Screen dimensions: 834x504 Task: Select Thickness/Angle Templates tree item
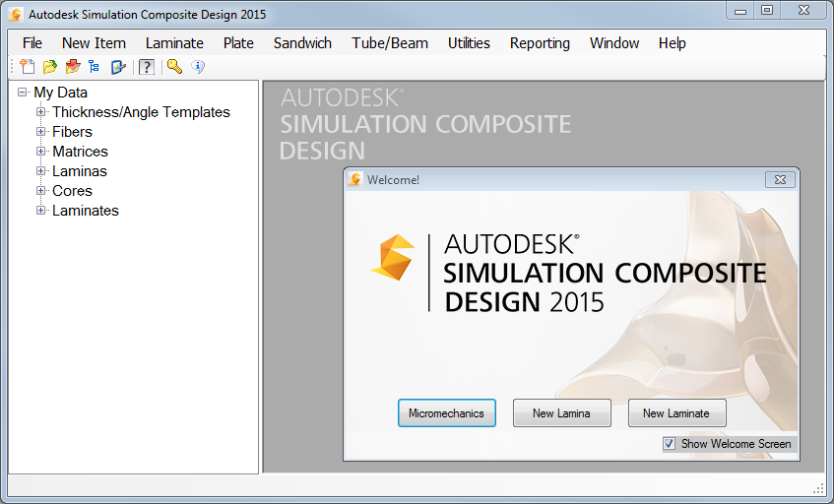pos(141,112)
